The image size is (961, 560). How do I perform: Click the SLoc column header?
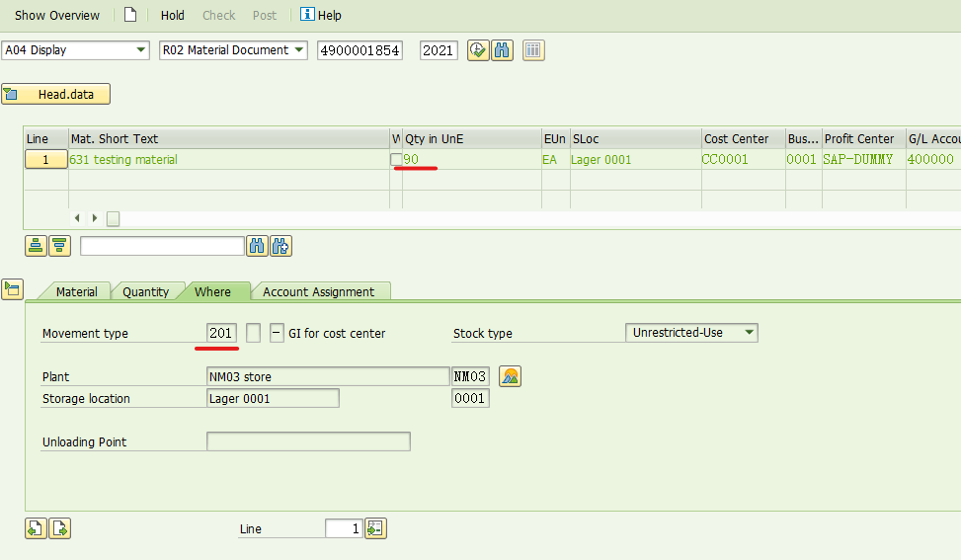(x=635, y=138)
